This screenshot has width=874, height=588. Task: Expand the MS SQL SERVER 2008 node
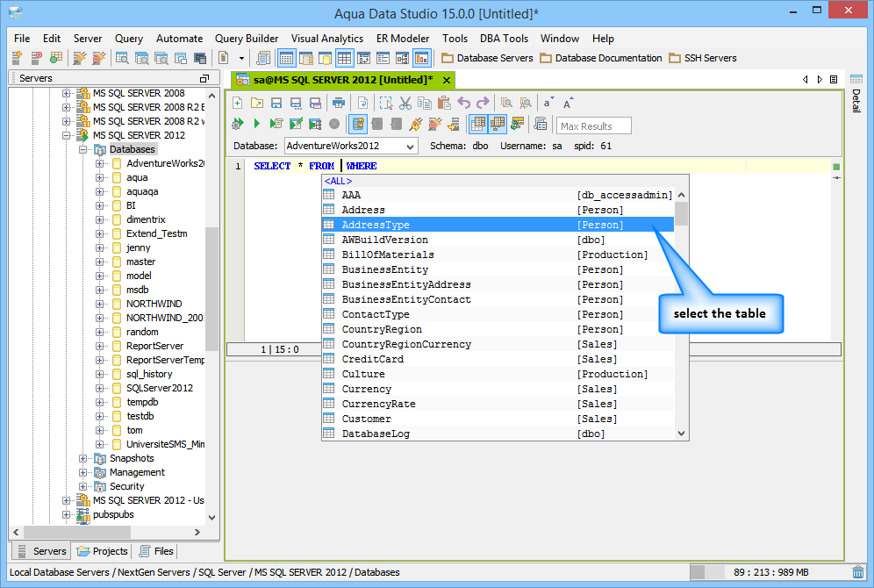click(67, 93)
